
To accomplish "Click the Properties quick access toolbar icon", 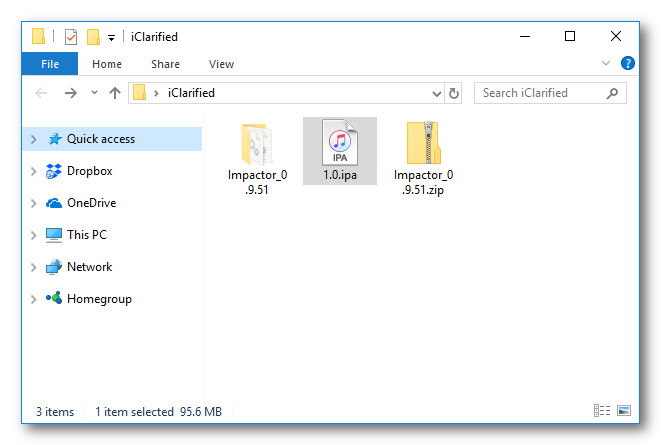I will (x=71, y=37).
